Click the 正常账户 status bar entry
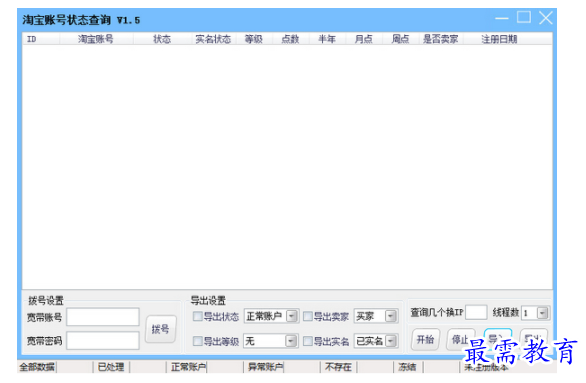This screenshot has width=586, height=383. click(x=188, y=367)
